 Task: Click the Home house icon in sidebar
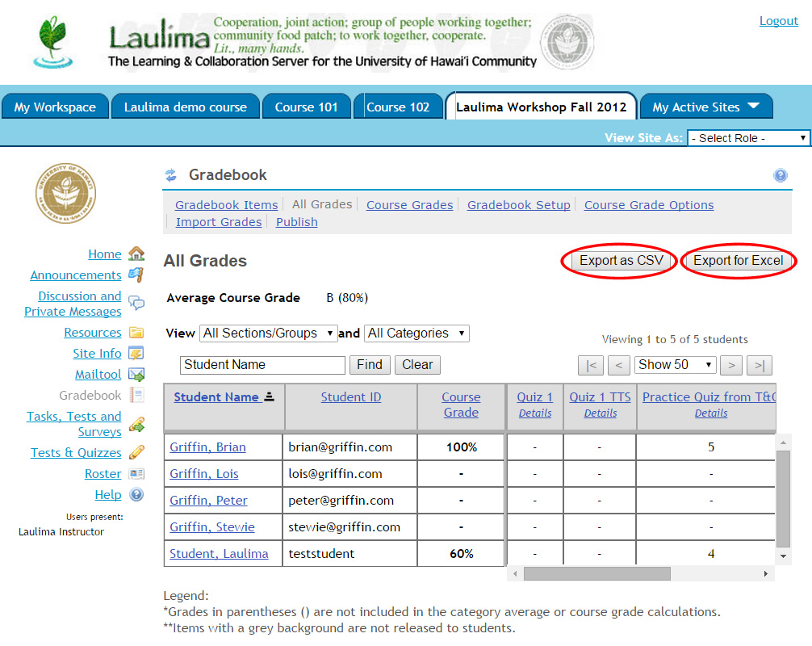pos(136,254)
